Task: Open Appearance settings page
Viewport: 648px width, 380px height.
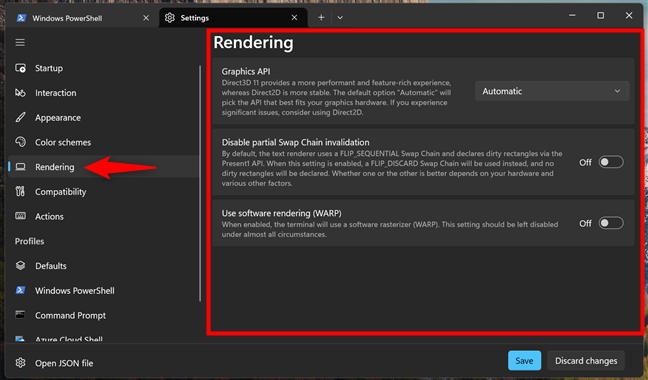Action: [x=103, y=118]
